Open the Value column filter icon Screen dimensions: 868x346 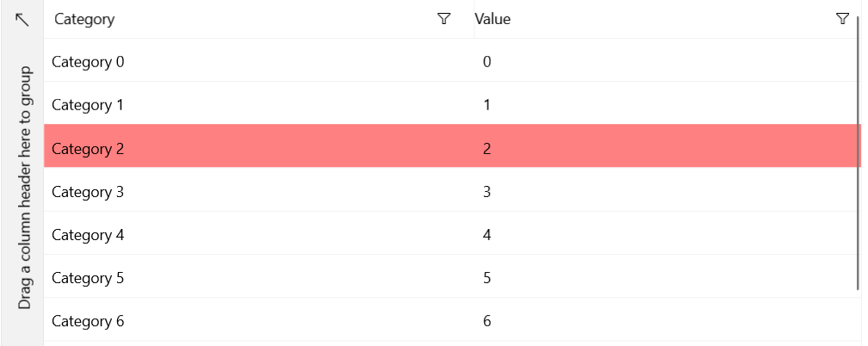842,19
